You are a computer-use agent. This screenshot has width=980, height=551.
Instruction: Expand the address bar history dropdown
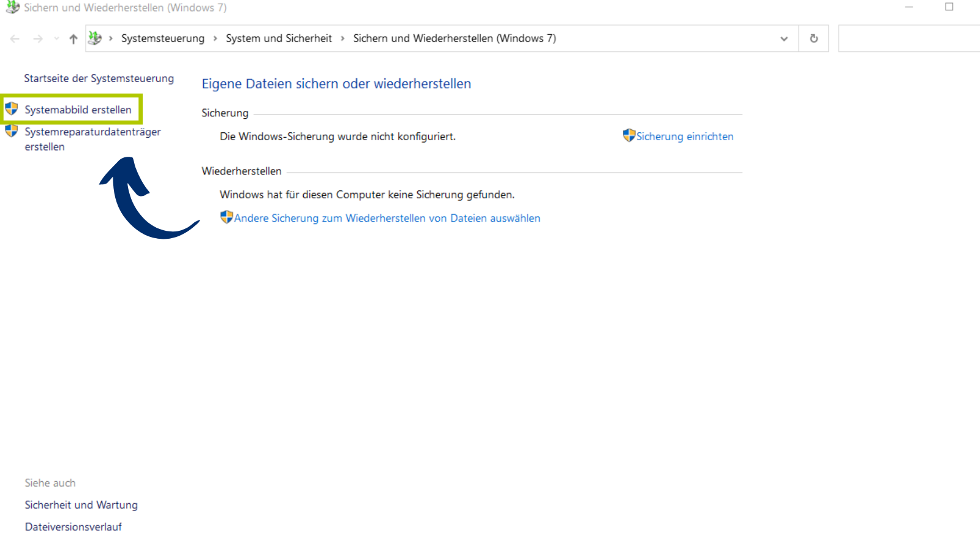coord(783,39)
